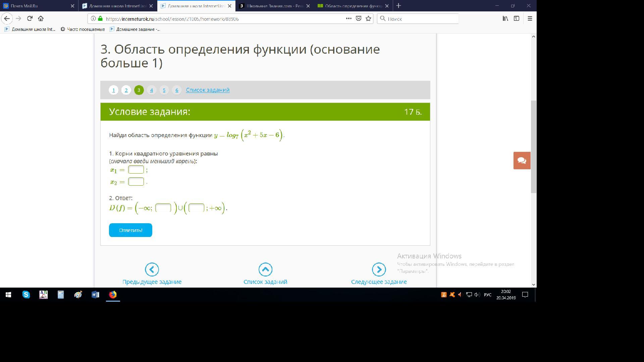Open the Список заданий link in number bar
Image resolution: width=644 pixels, height=362 pixels.
coord(208,90)
